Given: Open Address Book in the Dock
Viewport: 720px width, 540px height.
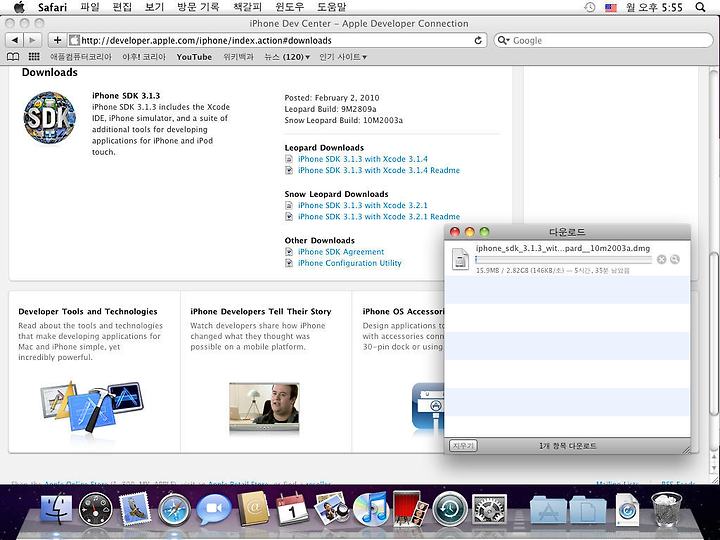Looking at the screenshot, I should [253, 509].
